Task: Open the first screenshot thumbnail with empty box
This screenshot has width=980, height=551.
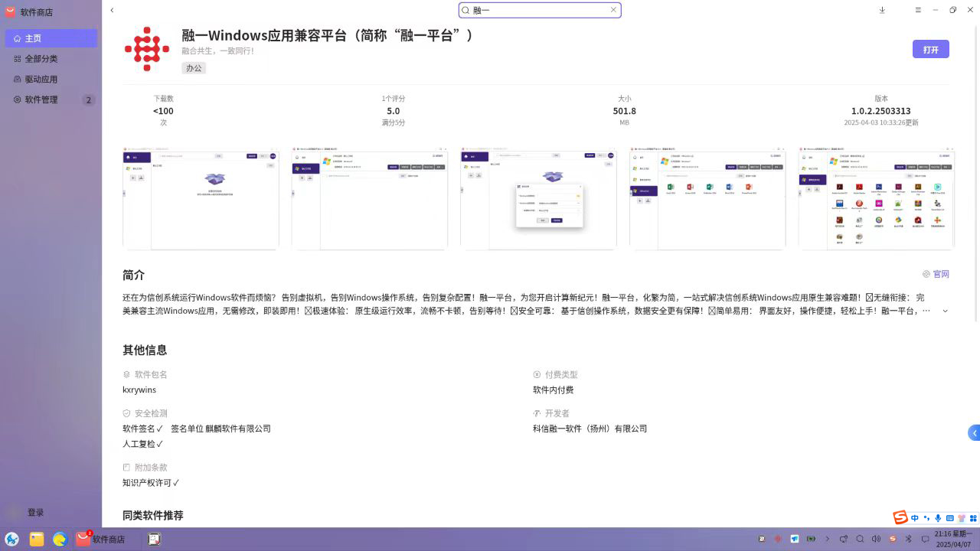Action: coord(201,198)
